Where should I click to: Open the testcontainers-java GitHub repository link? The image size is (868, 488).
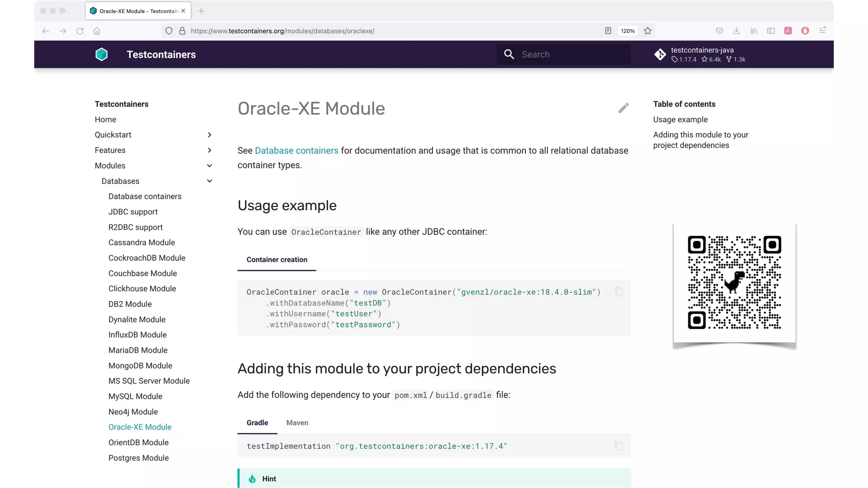700,54
